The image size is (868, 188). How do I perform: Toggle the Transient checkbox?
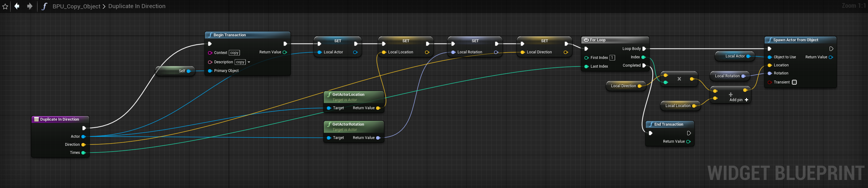[x=794, y=82]
